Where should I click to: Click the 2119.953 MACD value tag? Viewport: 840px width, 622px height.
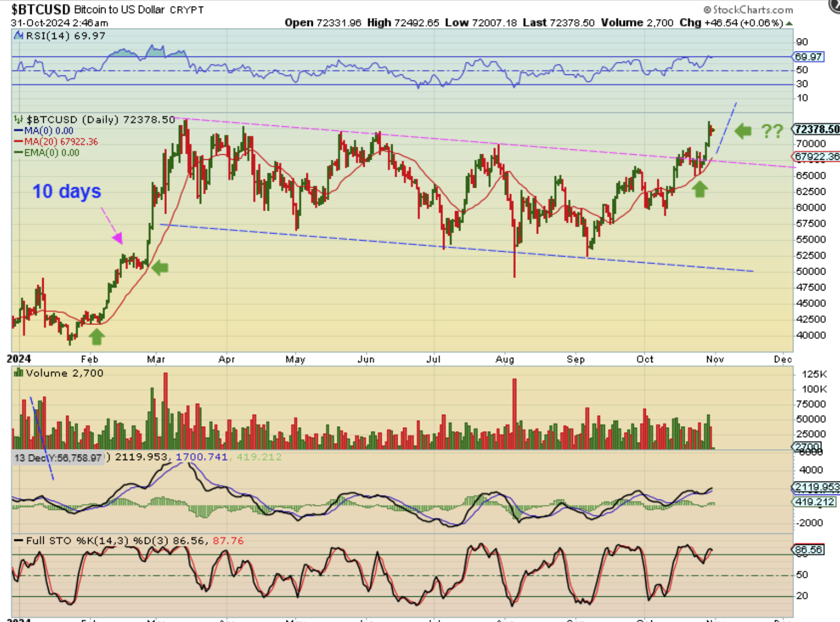(816, 487)
